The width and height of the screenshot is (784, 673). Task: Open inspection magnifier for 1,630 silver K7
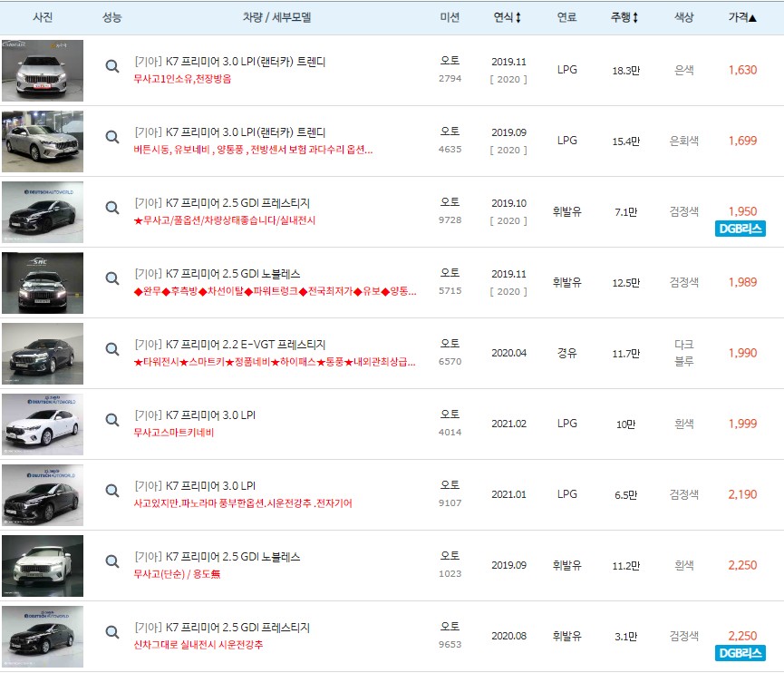pos(112,66)
